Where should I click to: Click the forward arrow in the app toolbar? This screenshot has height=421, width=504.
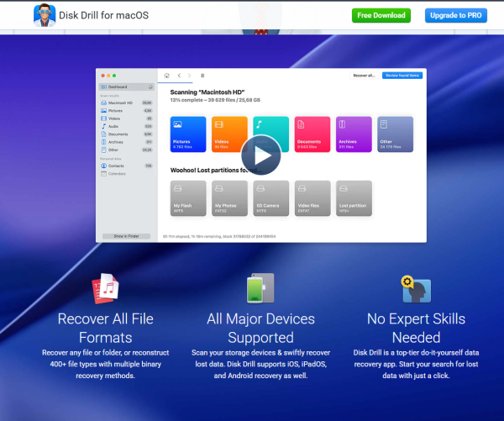[x=189, y=76]
